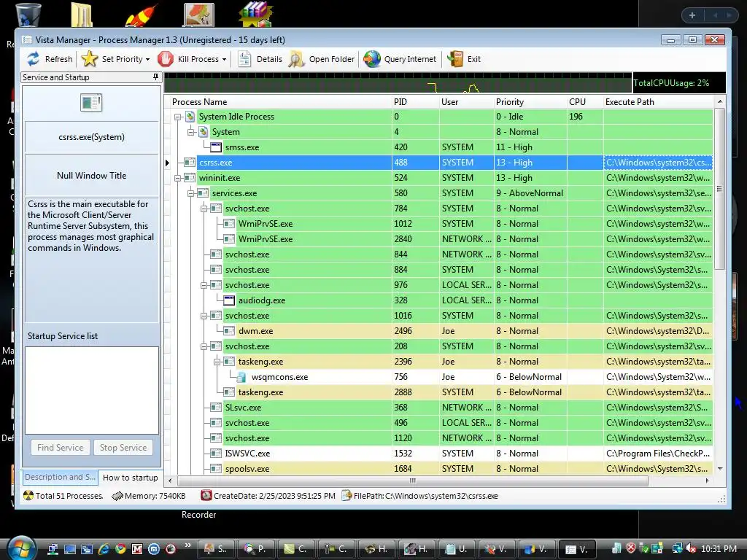The image size is (747, 560).
Task: Open the Details document icon
Action: (244, 59)
